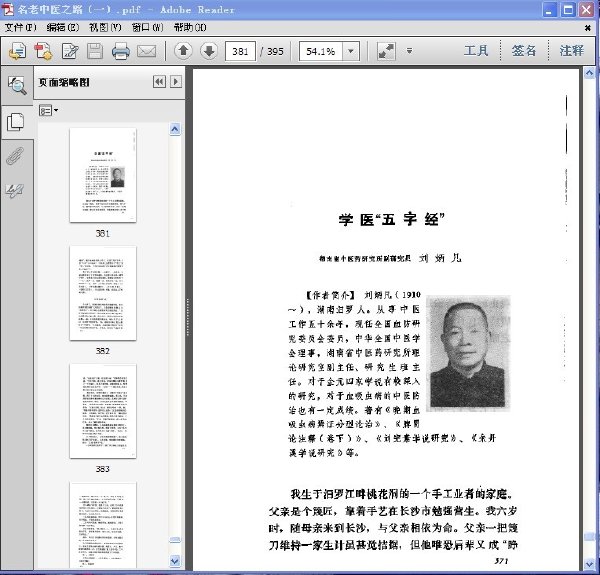Print the document using printer icon
Viewport: 600px width, 575px height.
(121, 51)
